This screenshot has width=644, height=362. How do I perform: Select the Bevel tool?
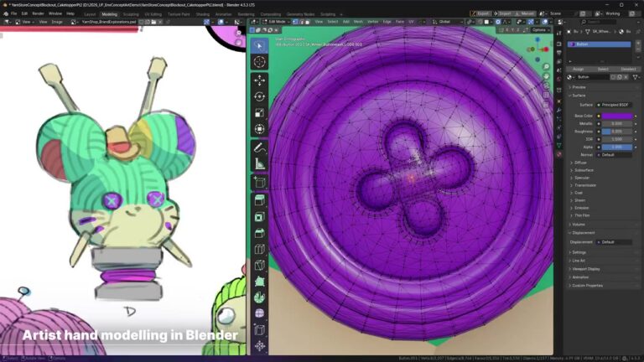259,233
